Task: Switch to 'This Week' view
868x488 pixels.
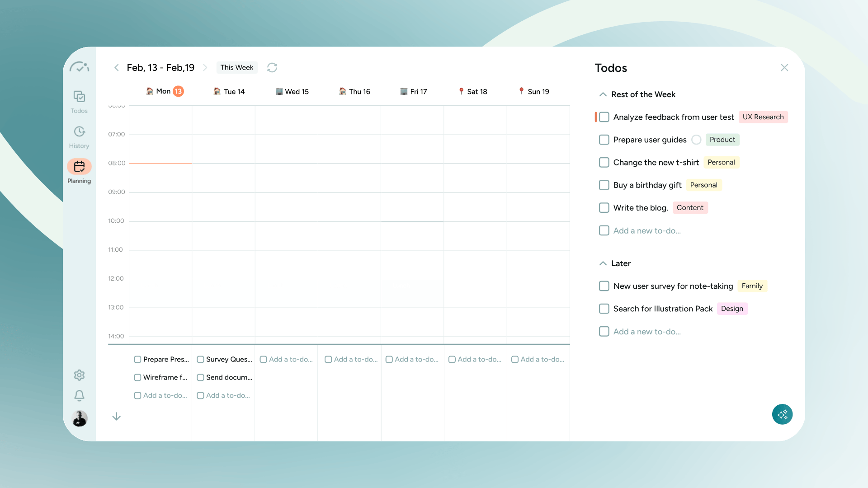Action: pyautogui.click(x=237, y=67)
